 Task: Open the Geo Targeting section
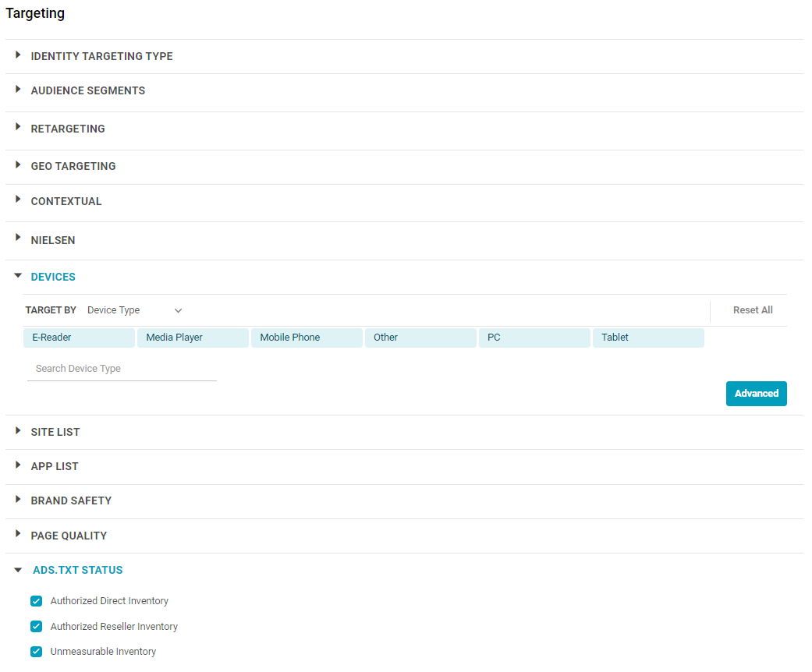(x=73, y=166)
